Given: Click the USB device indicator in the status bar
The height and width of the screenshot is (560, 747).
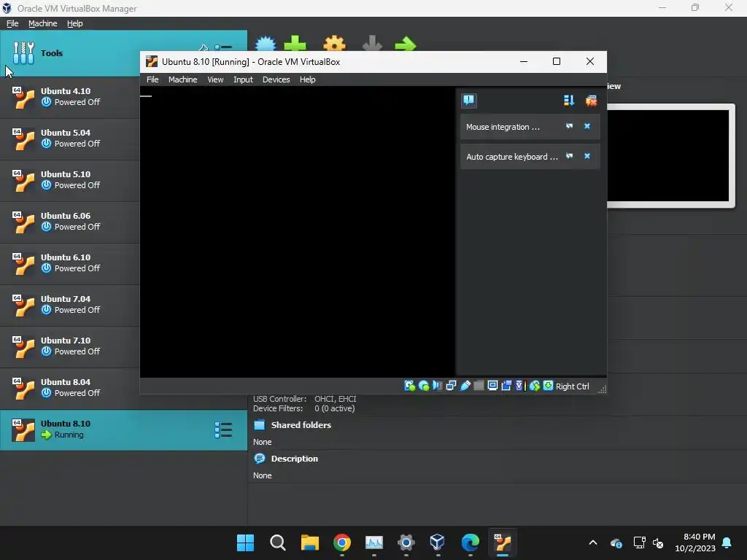Looking at the screenshot, I should [465, 386].
